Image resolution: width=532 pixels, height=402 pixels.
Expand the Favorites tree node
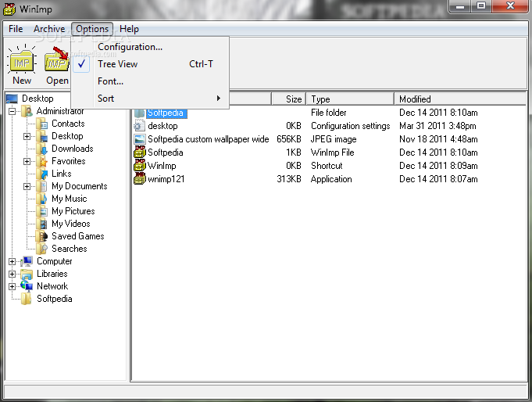coord(27,161)
